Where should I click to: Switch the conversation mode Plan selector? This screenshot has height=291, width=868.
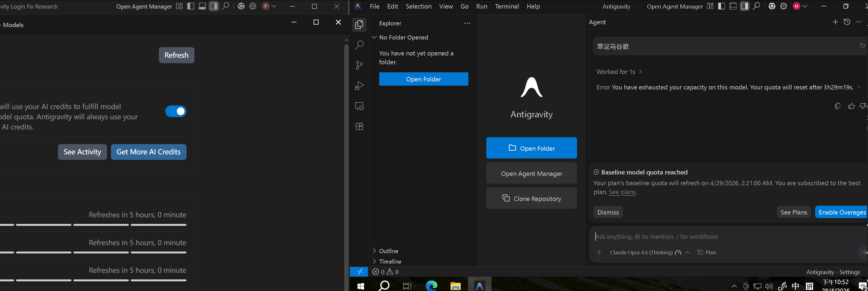(x=707, y=253)
